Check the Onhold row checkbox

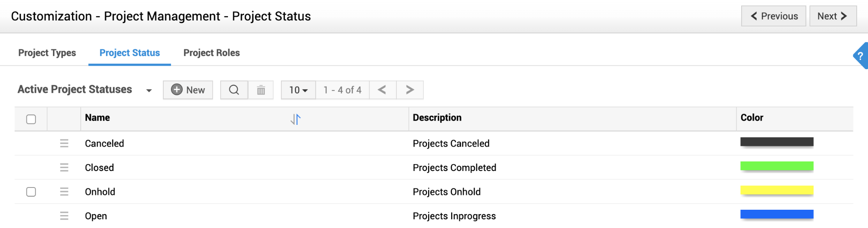(x=31, y=192)
